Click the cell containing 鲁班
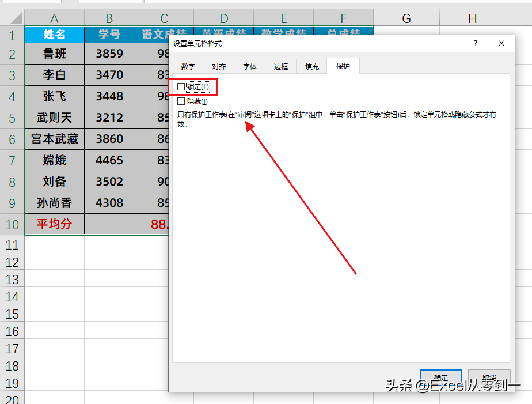 (54, 54)
